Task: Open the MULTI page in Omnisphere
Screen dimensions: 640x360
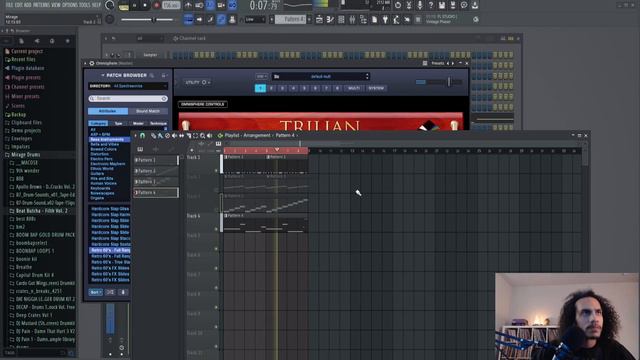Action: [354, 88]
